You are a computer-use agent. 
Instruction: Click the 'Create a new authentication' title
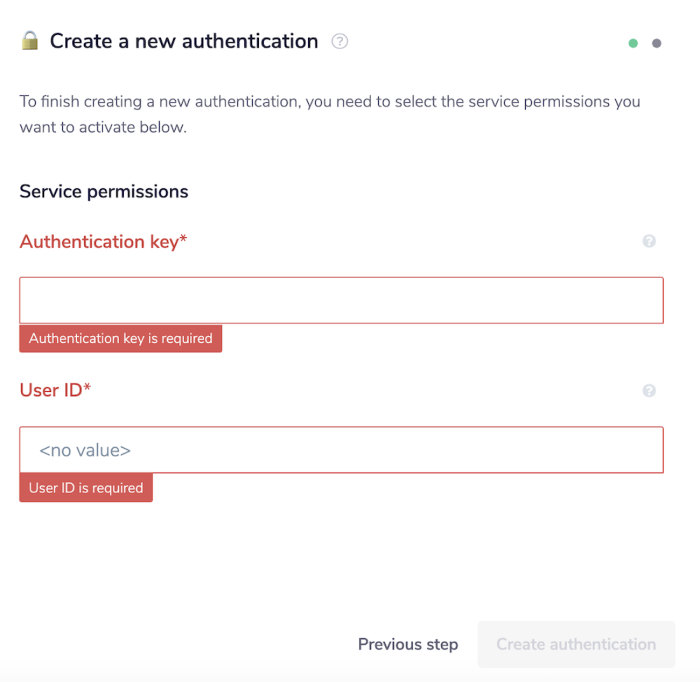point(184,41)
